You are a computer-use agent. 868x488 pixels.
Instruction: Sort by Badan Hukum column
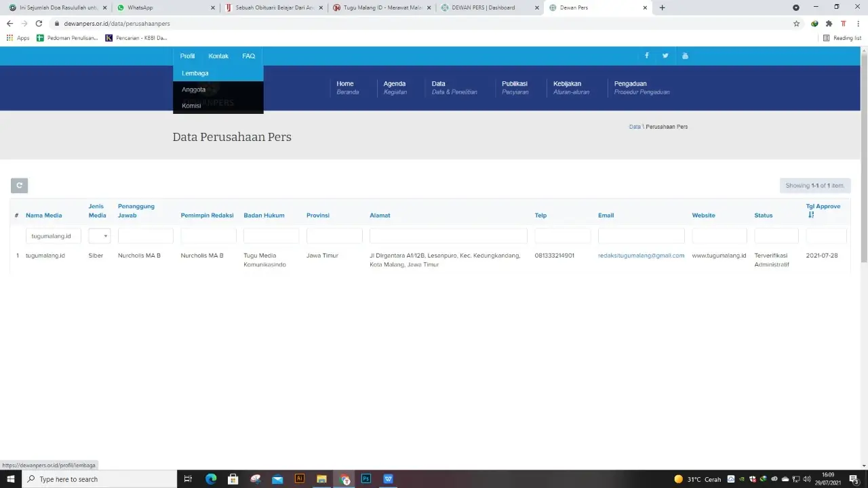coord(264,215)
